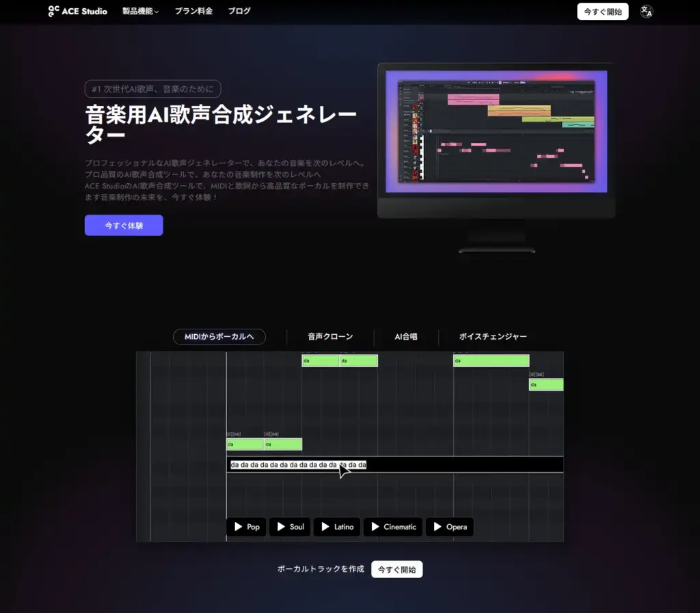The width and height of the screenshot is (700, 613).
Task: Switch to the ボイスチェンジャー tab
Action: click(493, 336)
